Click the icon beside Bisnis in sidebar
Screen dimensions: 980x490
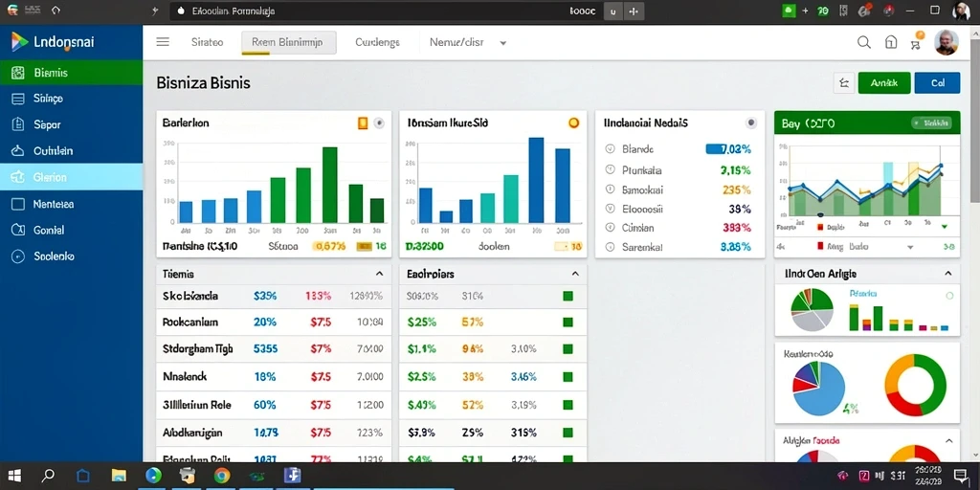[x=17, y=73]
